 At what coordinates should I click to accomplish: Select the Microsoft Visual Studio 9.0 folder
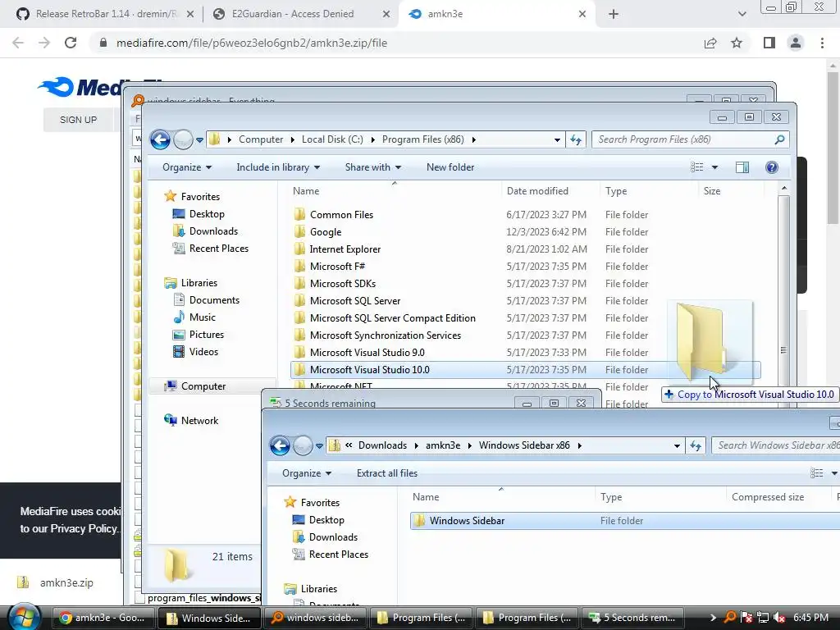(x=367, y=353)
